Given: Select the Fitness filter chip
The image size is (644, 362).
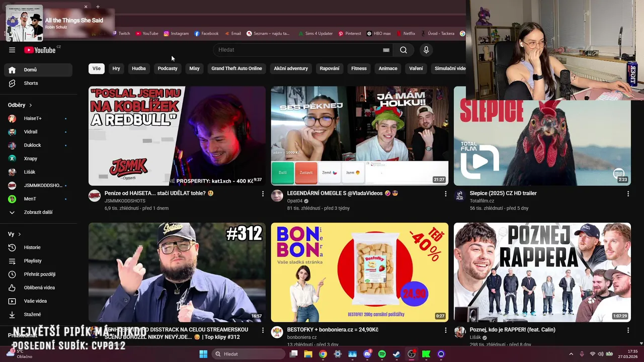Looking at the screenshot, I should (x=359, y=68).
